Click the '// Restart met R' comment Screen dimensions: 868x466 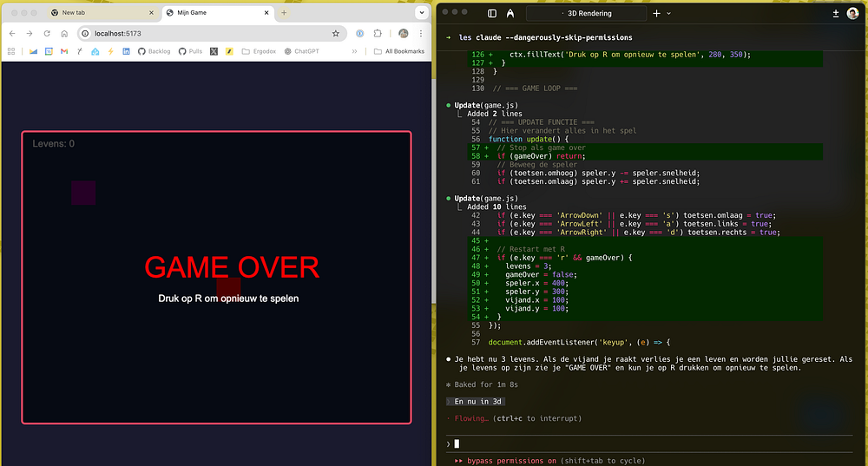(x=531, y=250)
